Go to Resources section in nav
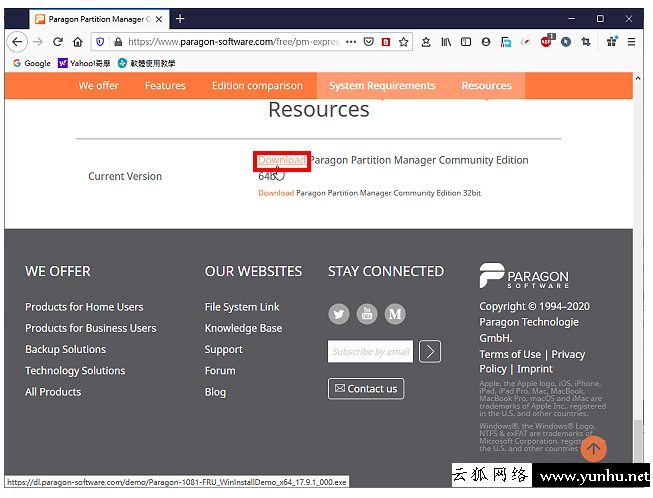The width and height of the screenshot is (653, 498). click(x=486, y=85)
